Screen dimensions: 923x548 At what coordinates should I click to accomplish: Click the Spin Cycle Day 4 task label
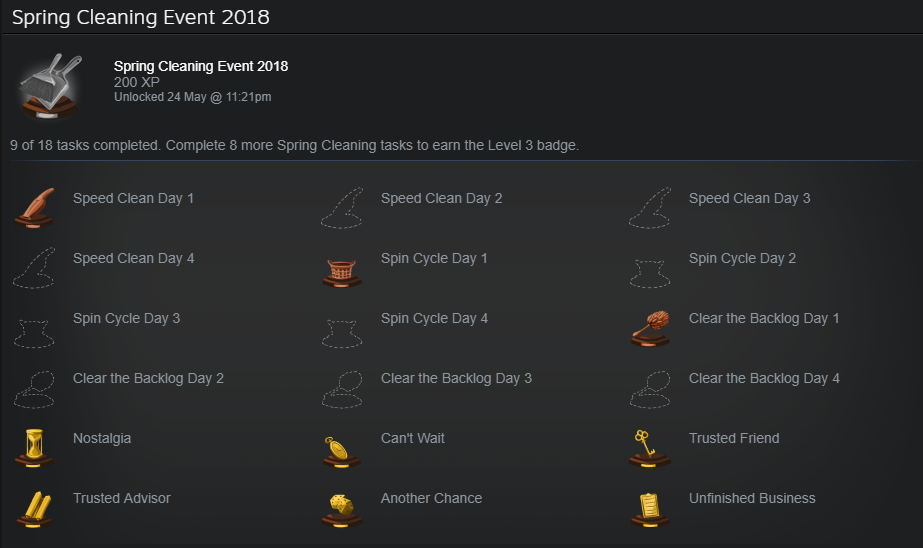[434, 318]
